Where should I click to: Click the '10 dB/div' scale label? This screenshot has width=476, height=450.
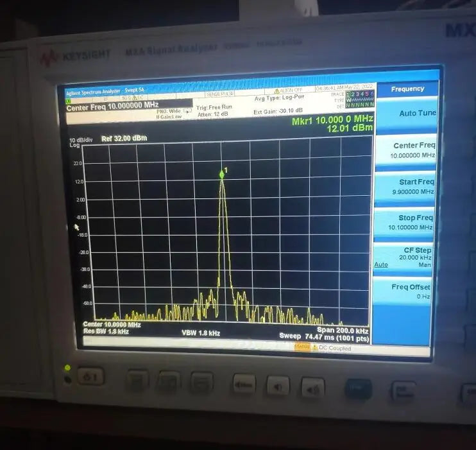(81, 140)
